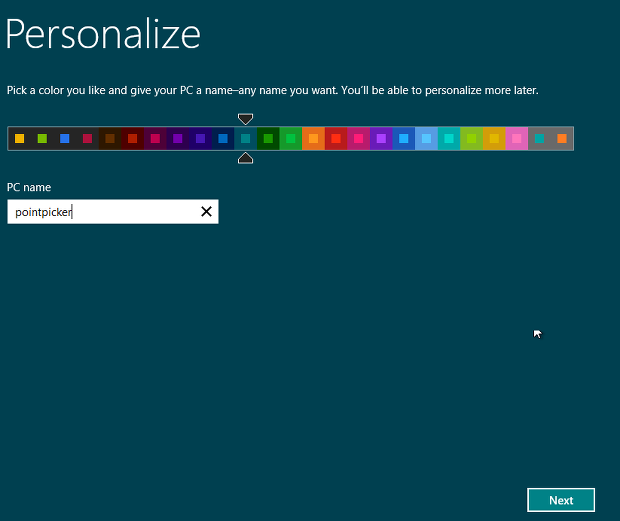The width and height of the screenshot is (620, 521).
Task: Pick the light sky-blue background swatch
Action: coord(426,138)
